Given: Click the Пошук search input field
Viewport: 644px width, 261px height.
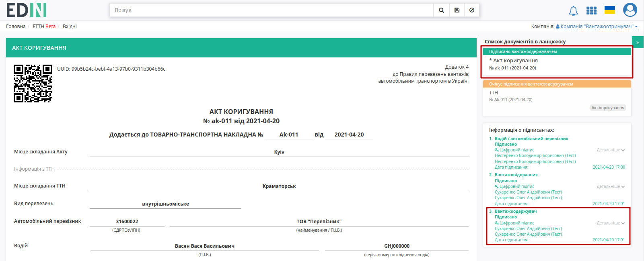Looking at the screenshot, I should pyautogui.click(x=272, y=10).
